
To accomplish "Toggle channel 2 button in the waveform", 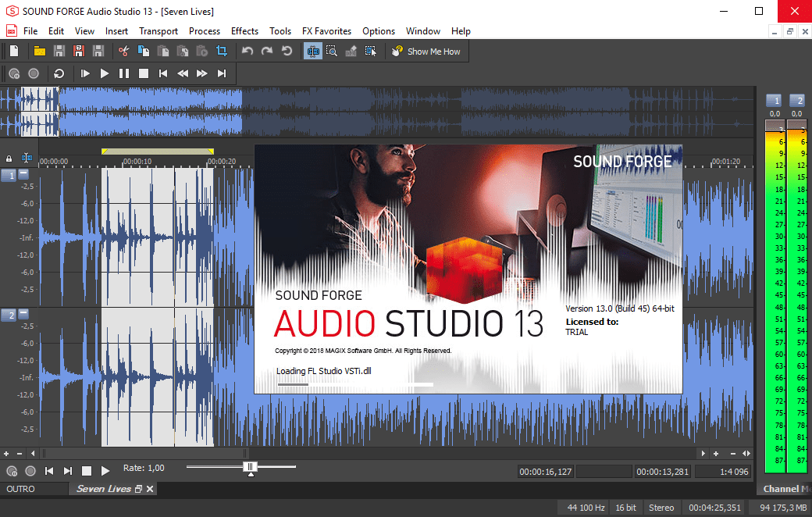I will [x=9, y=315].
